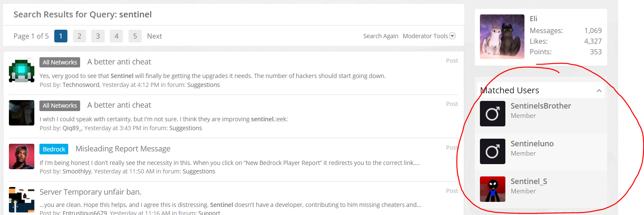Open Sentinel_S member profile name
The image size is (644, 215).
click(529, 181)
